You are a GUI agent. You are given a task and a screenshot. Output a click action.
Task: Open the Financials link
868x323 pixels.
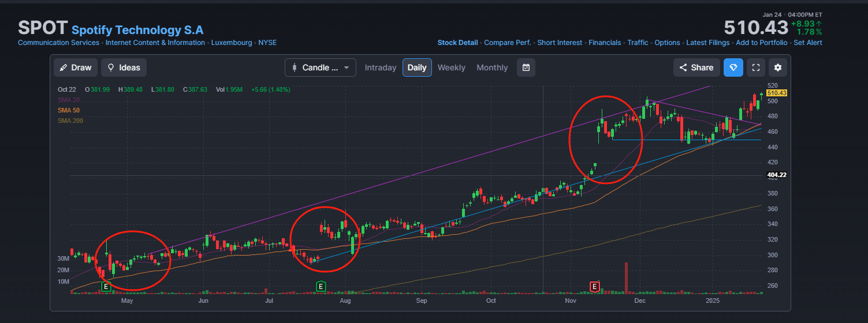[605, 43]
